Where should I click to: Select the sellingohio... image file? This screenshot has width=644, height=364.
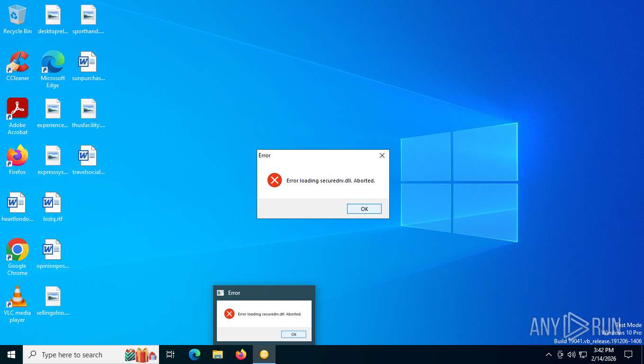pos(53,301)
